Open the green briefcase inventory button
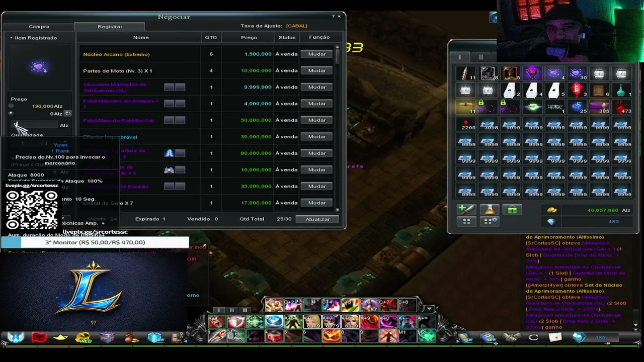This screenshot has height=362, width=644. 512,210
